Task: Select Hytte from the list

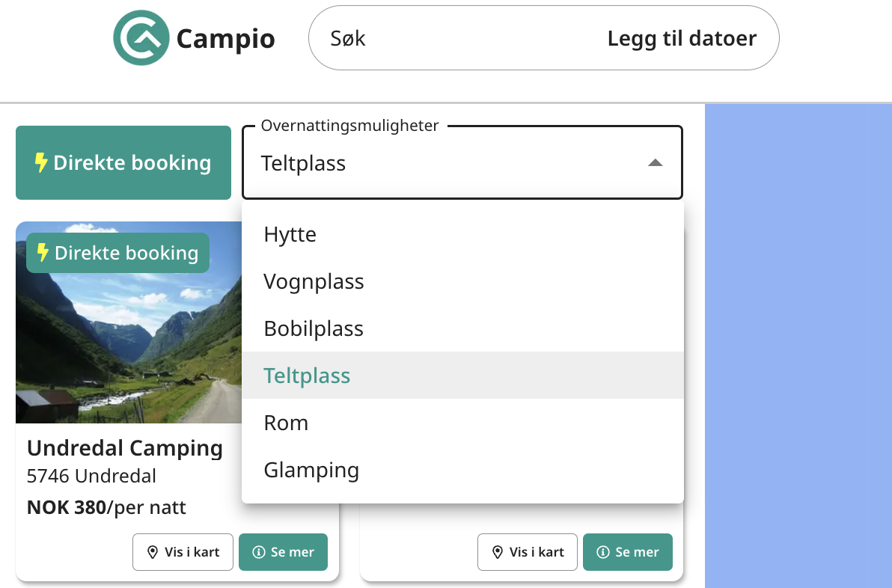Action: (462, 234)
